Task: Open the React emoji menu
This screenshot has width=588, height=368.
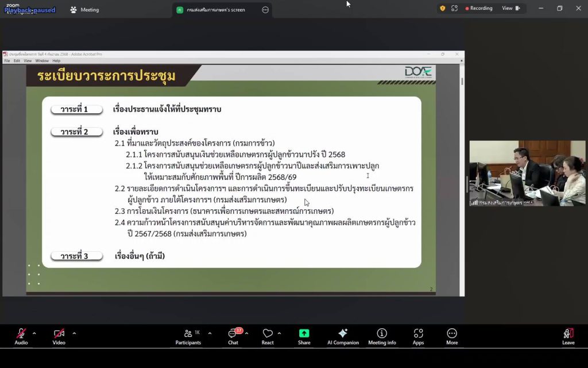Action: 268,336
